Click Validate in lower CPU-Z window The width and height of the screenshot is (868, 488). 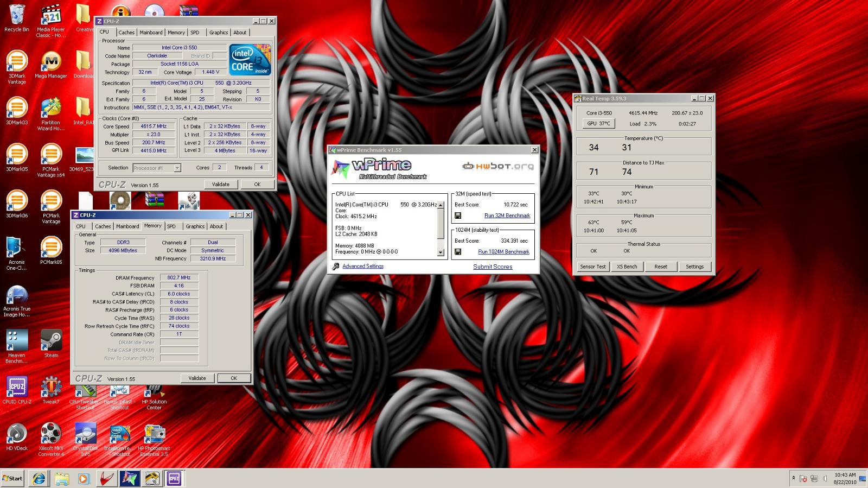click(x=197, y=378)
